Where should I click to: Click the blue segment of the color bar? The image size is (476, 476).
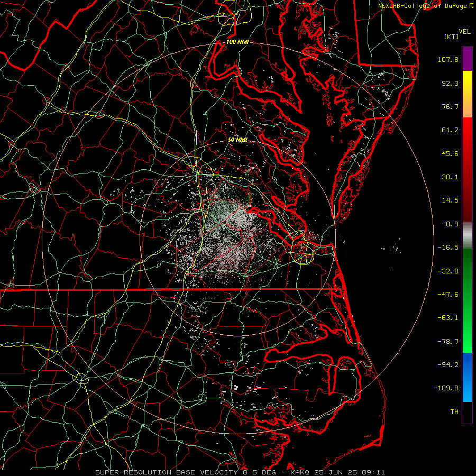(x=467, y=377)
